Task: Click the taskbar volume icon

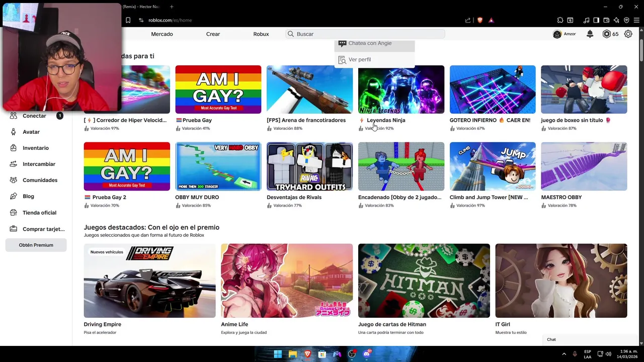Action: coord(609,354)
